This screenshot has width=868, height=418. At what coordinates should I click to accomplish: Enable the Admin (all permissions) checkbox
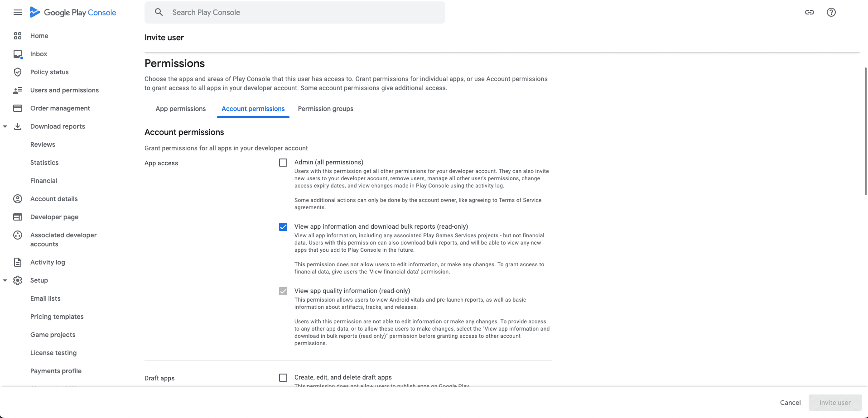click(x=283, y=163)
